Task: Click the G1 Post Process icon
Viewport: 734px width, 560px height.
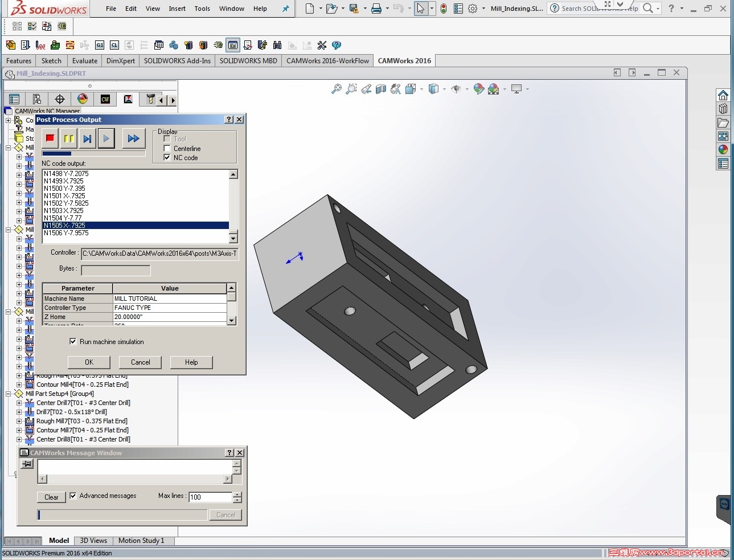Action: point(100,45)
